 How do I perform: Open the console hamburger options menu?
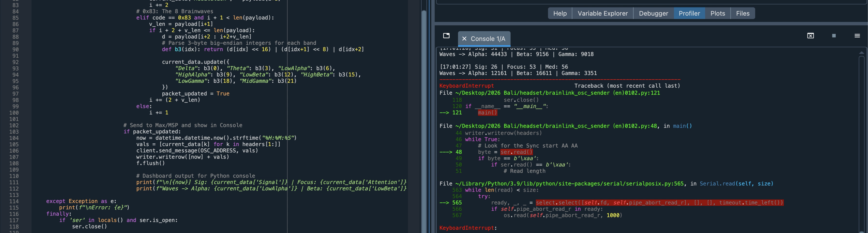click(857, 36)
